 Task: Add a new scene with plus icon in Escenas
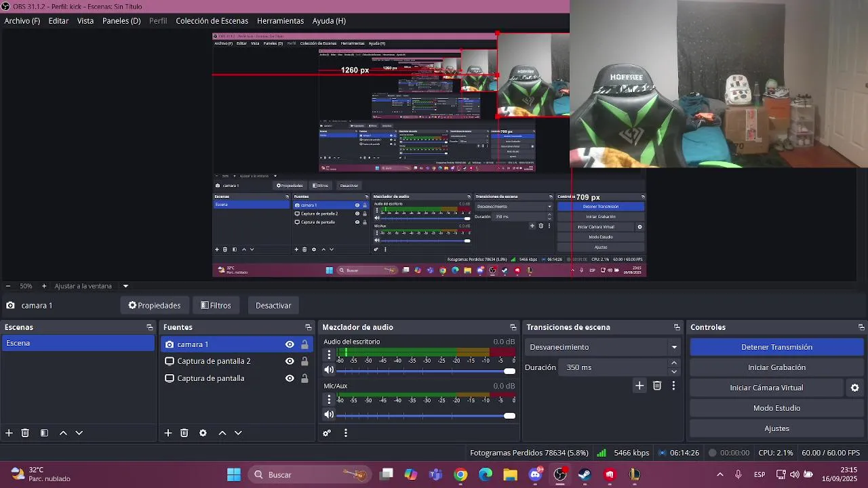pyautogui.click(x=9, y=433)
